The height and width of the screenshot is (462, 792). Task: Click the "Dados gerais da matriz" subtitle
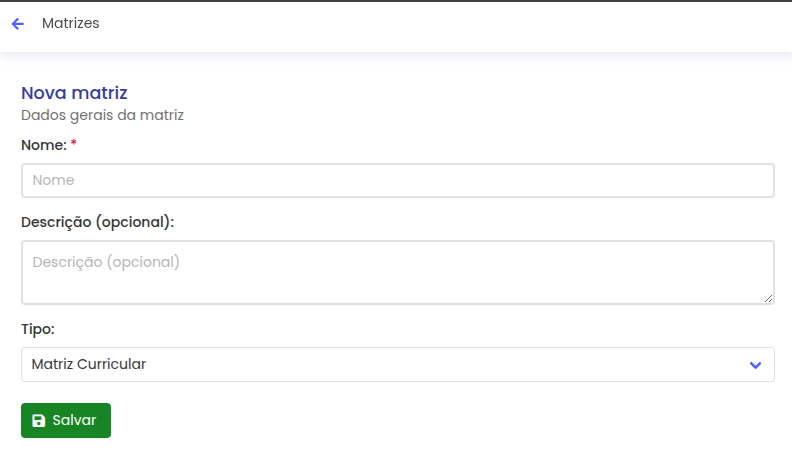(102, 115)
